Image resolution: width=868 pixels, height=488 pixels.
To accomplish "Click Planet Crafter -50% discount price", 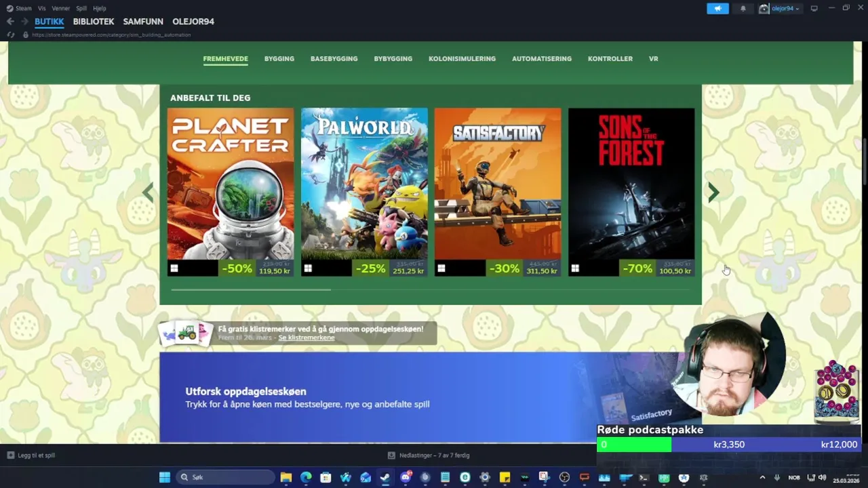I will pyautogui.click(x=257, y=268).
